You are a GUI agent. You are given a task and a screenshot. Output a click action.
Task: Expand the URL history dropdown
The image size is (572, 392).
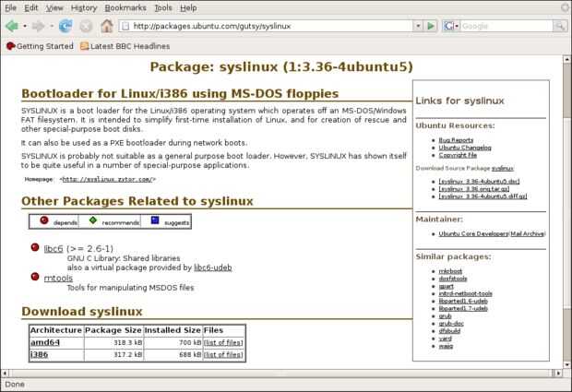(418, 26)
